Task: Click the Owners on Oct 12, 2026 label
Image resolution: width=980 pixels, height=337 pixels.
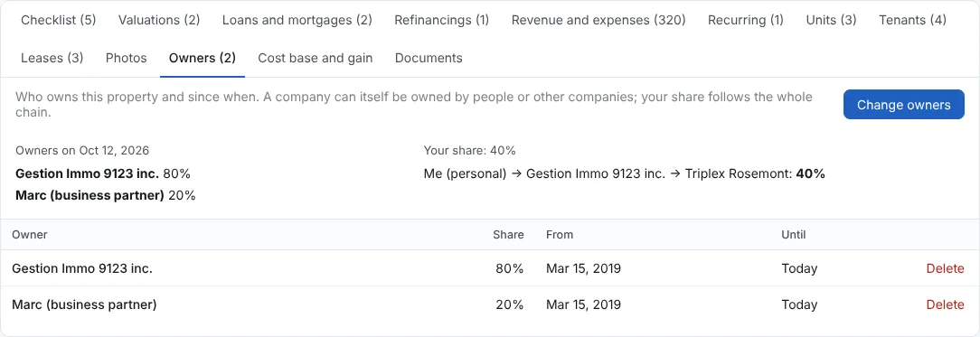Action: [x=82, y=150]
